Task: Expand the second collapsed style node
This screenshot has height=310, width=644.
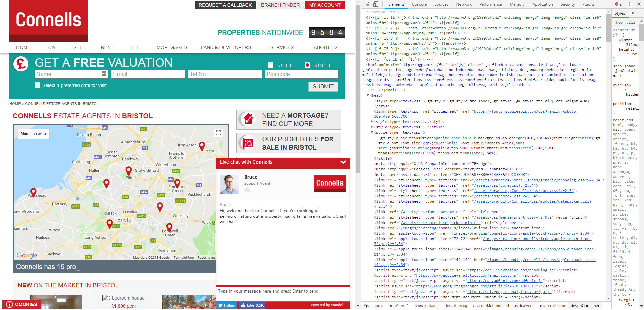Action: (x=372, y=127)
